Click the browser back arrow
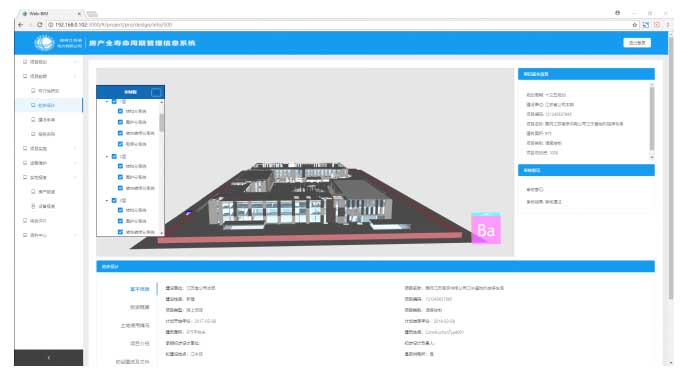Image resolution: width=693 pixels, height=376 pixels. (20, 25)
